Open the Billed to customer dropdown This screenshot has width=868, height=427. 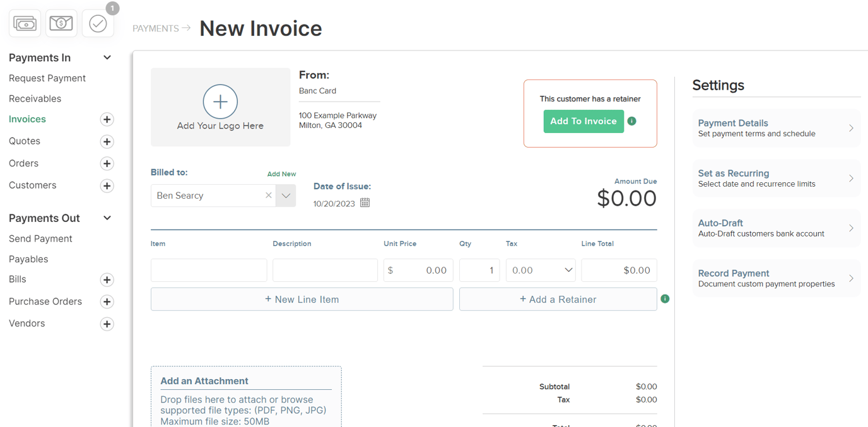click(x=286, y=196)
